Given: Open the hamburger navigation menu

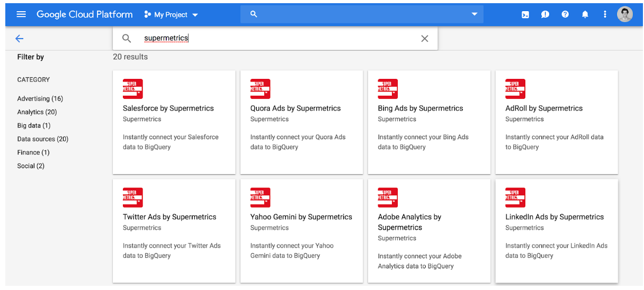Looking at the screenshot, I should (x=21, y=14).
